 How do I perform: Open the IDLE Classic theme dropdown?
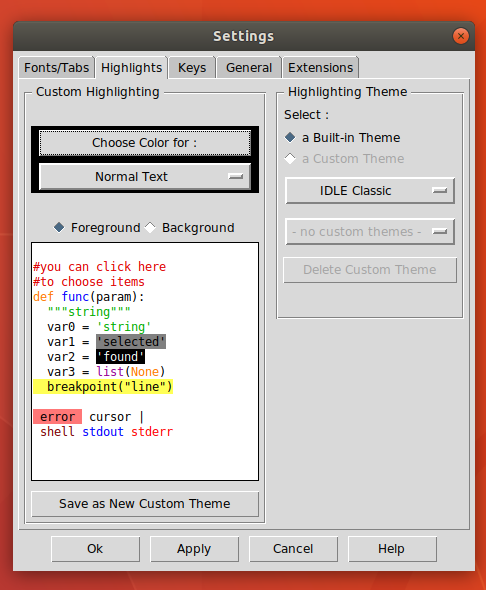(370, 191)
